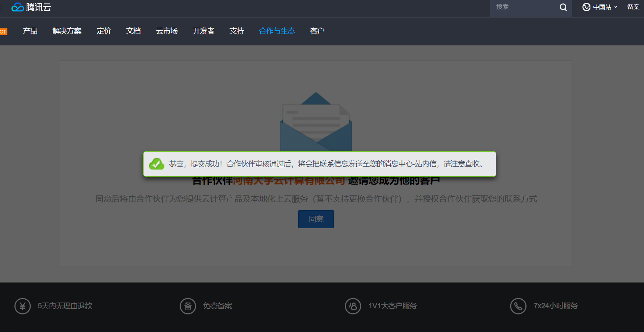
Task: Click the 1V1 customer service icon
Action: click(353, 306)
